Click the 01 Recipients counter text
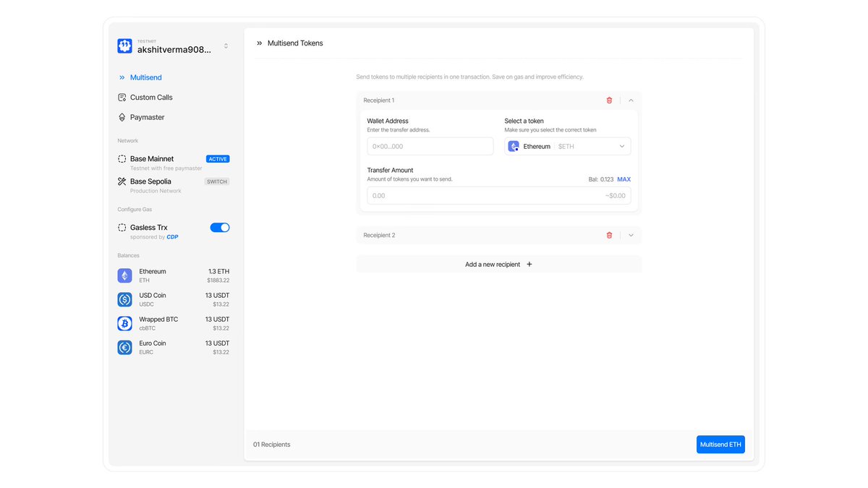The width and height of the screenshot is (868, 488). 271,445
